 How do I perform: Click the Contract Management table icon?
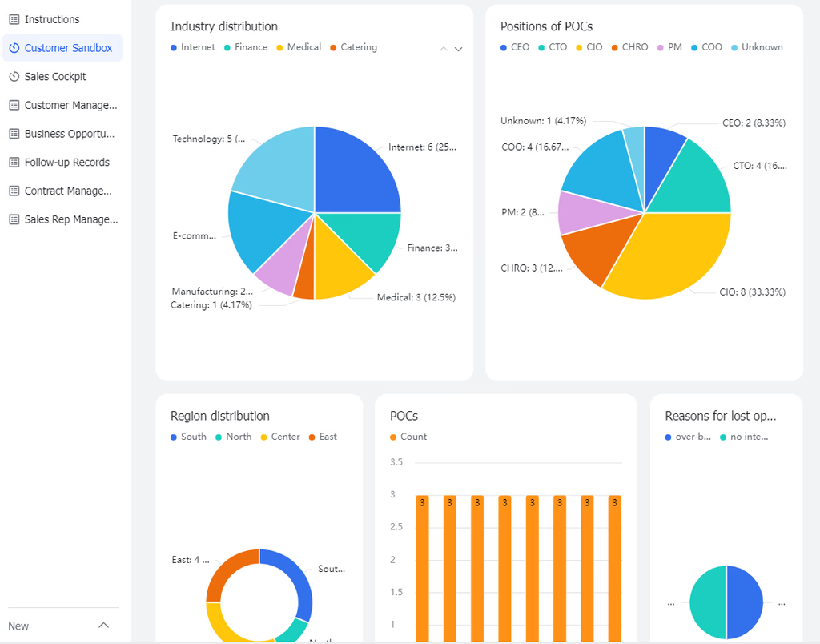(14, 191)
